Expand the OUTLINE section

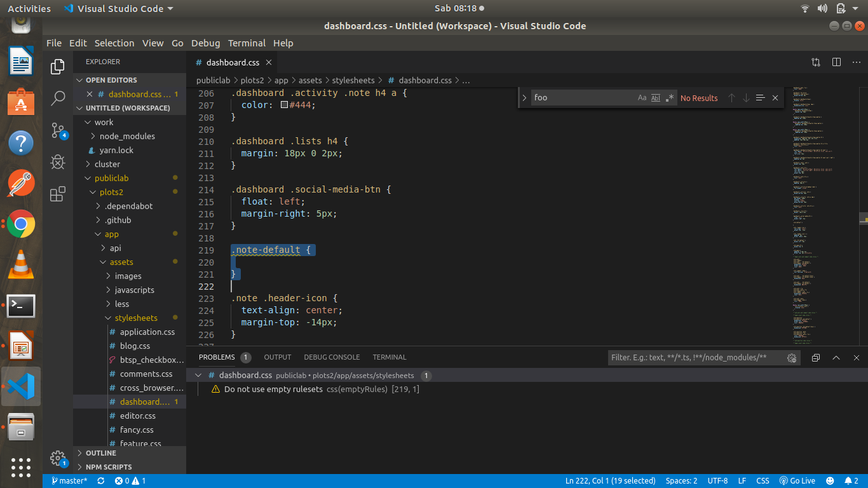tap(130, 453)
